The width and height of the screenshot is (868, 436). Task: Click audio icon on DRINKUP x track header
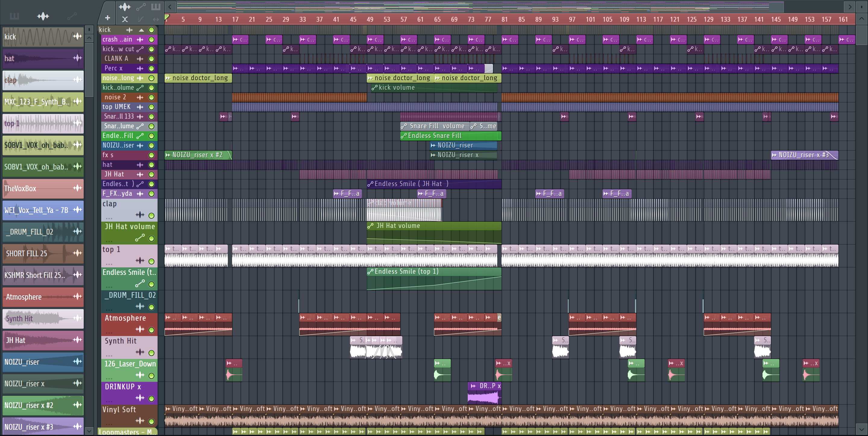140,398
